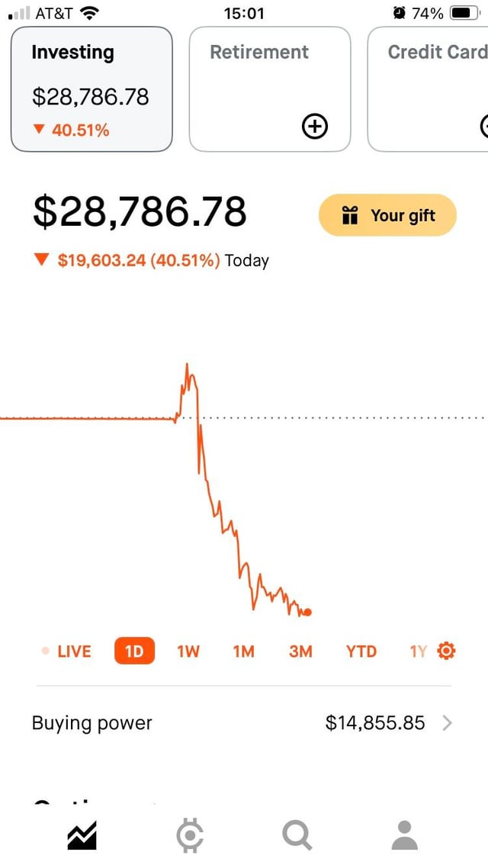Toggle the LIVE chart mode
The width and height of the screenshot is (488, 868).
[66, 651]
